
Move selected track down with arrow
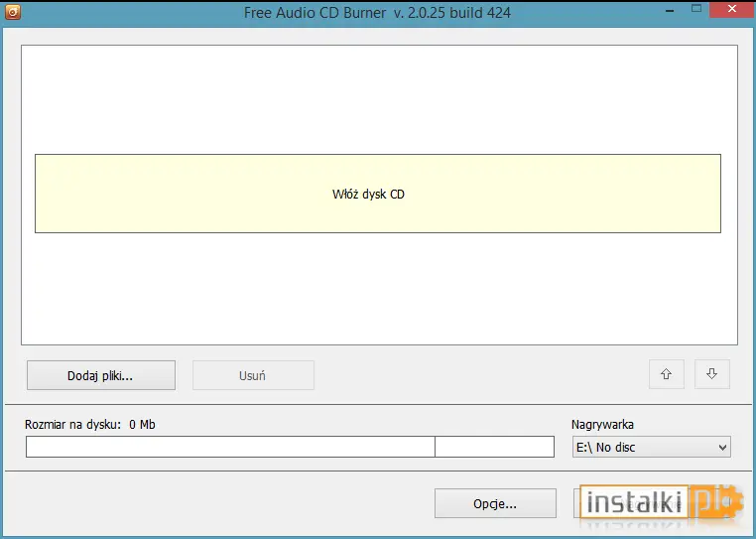click(712, 374)
